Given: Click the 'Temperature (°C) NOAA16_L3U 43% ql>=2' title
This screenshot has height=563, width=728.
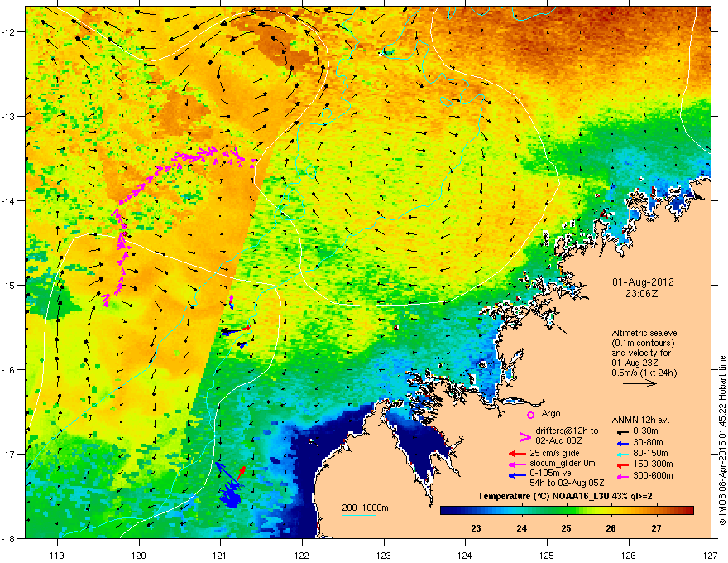Looking at the screenshot, I should [565, 497].
